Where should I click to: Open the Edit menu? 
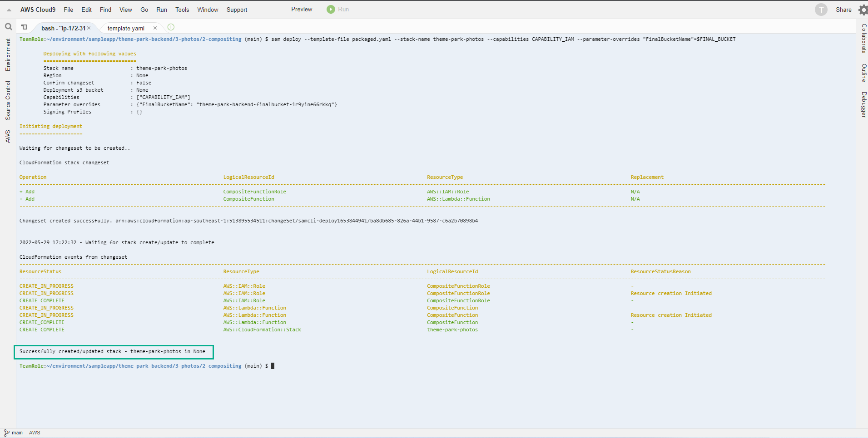pos(86,10)
